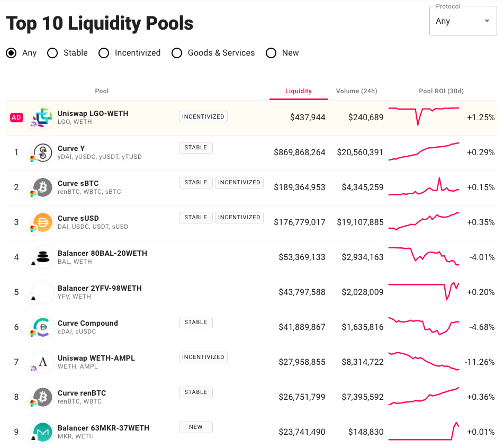Click the Balancer 80BAL-20WETH ROI sparkline
Viewport: 504px width, 448px height.
coord(424,256)
